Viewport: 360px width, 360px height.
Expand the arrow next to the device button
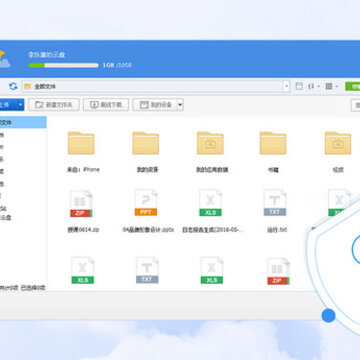pyautogui.click(x=180, y=105)
